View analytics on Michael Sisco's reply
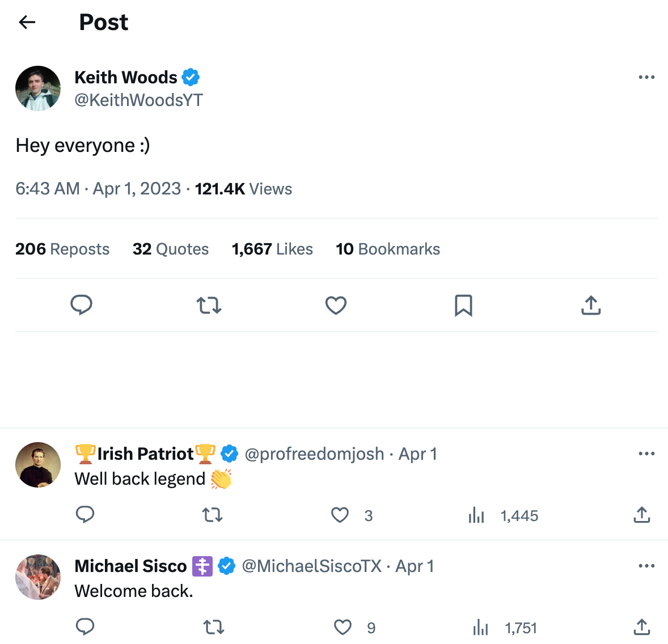The width and height of the screenshot is (668, 644). [x=480, y=627]
